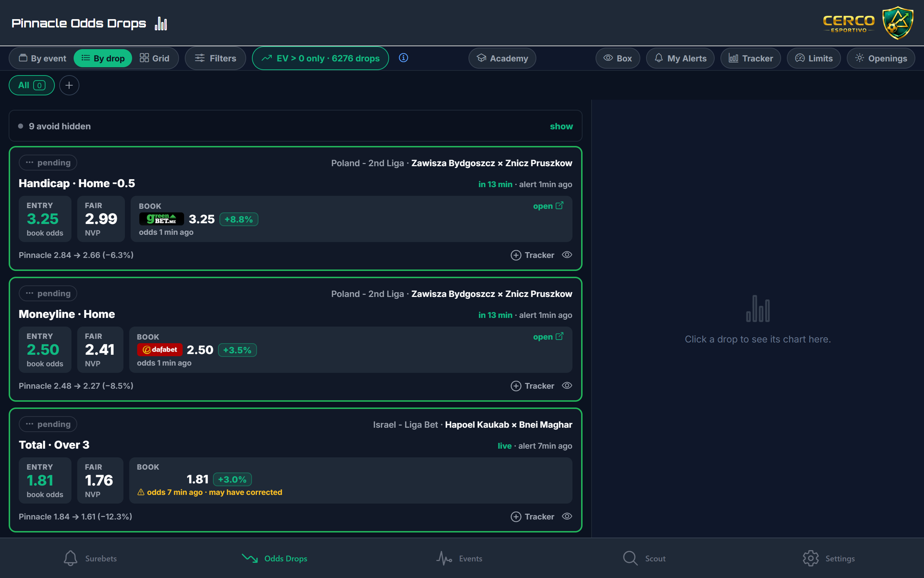
Task: Open Settings in bottom navigation
Action: [x=829, y=558]
